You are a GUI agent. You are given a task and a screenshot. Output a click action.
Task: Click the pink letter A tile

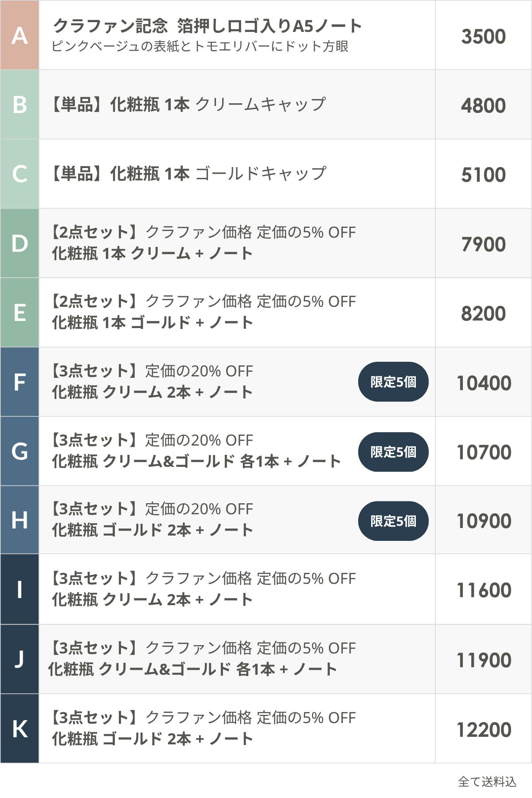tap(20, 35)
